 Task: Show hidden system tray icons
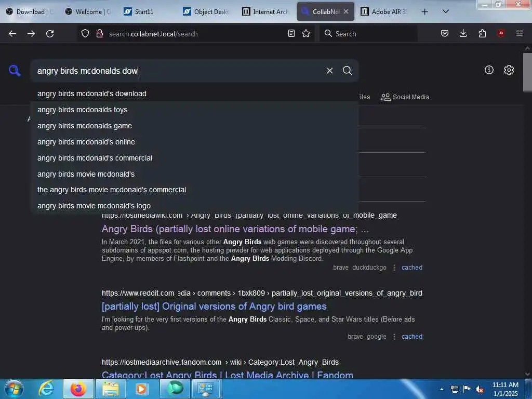pyautogui.click(x=442, y=389)
